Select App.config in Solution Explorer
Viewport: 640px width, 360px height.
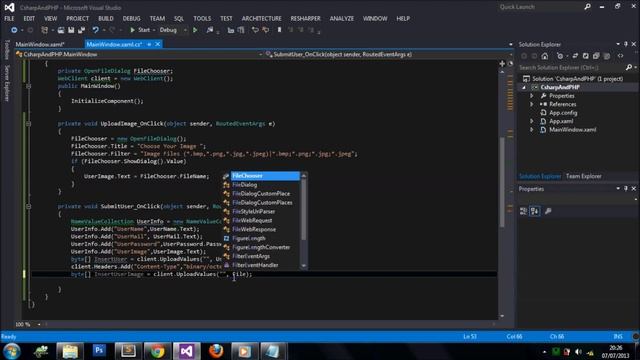pos(563,113)
